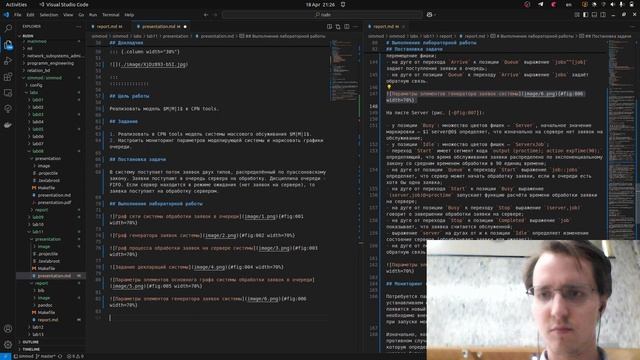
Task: Open the Explorer panel more actions menu
Action: coord(78,27)
